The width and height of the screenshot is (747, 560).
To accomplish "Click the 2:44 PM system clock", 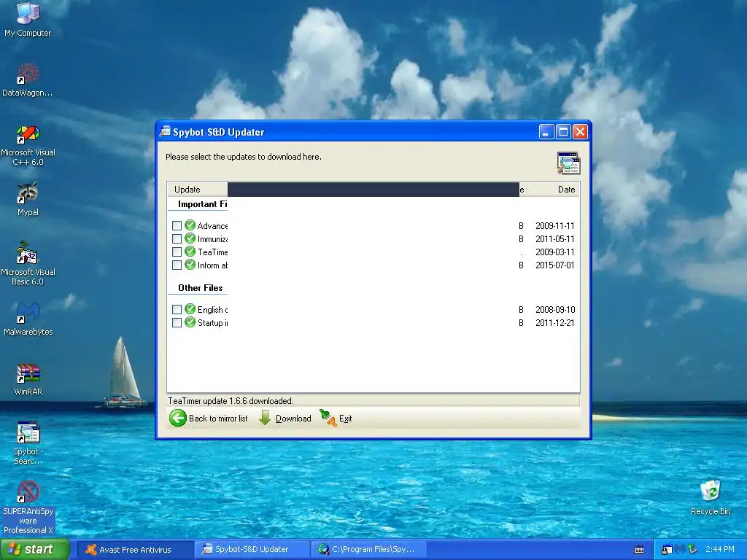I will (x=720, y=550).
